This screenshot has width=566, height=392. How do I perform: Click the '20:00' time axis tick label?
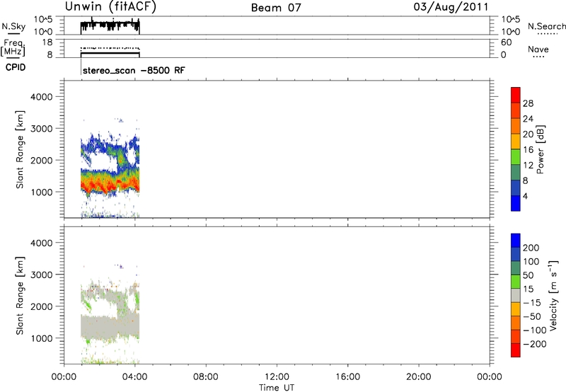pos(418,377)
